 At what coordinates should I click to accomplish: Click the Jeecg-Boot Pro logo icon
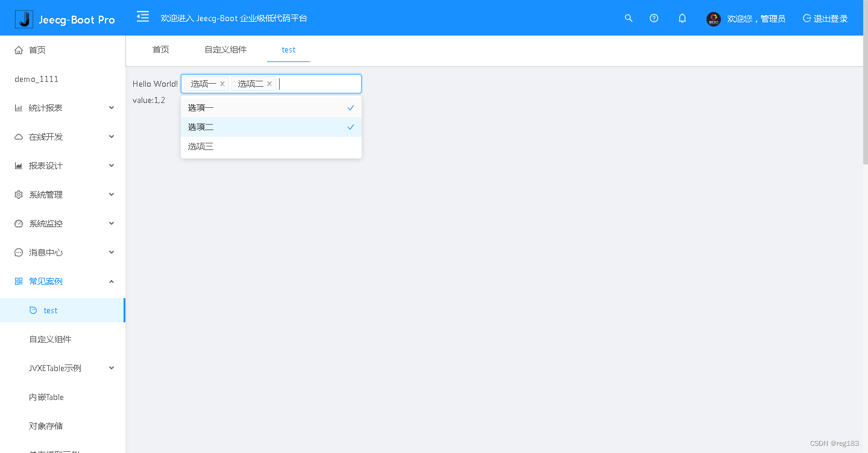24,19
